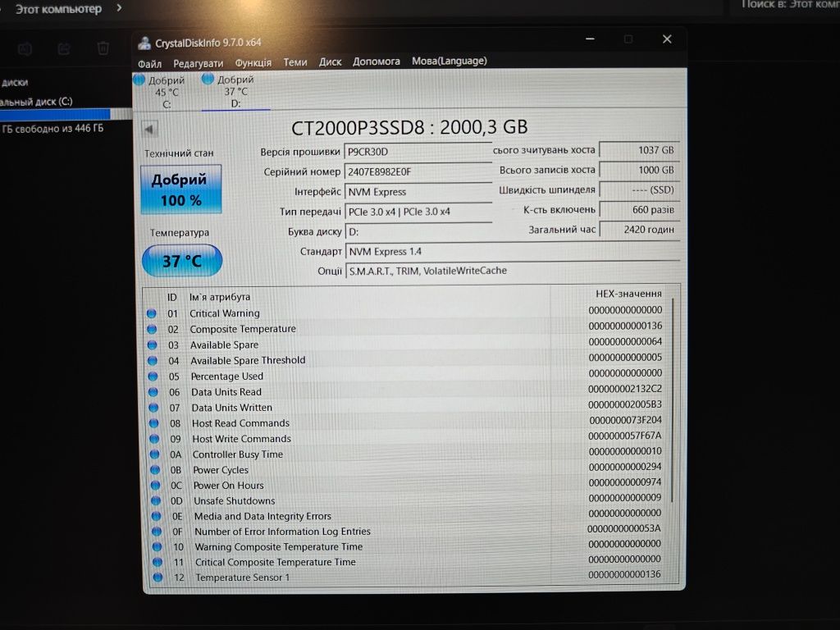The width and height of the screenshot is (840, 630).
Task: Click the power-on count 660 разів
Action: pos(639,209)
